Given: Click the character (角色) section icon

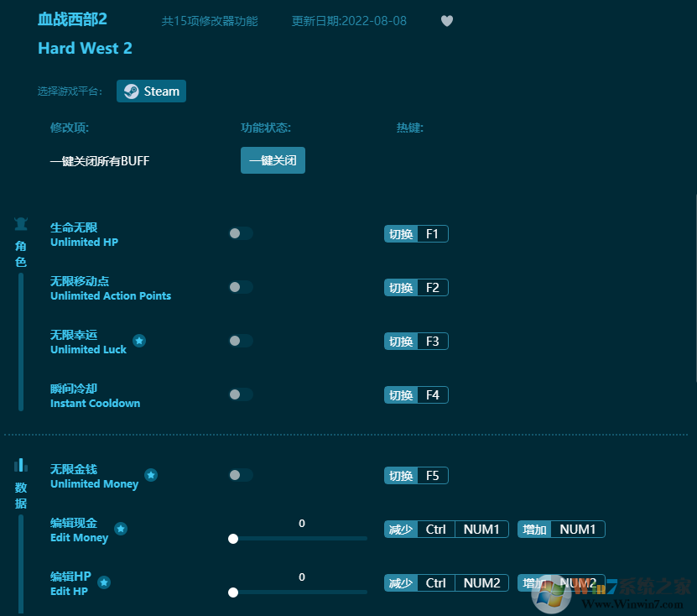Looking at the screenshot, I should point(21,224).
